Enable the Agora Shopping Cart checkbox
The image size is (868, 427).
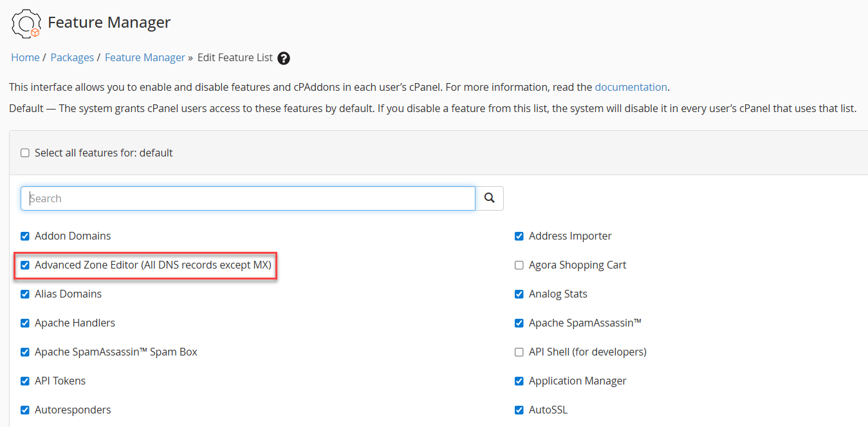[519, 265]
